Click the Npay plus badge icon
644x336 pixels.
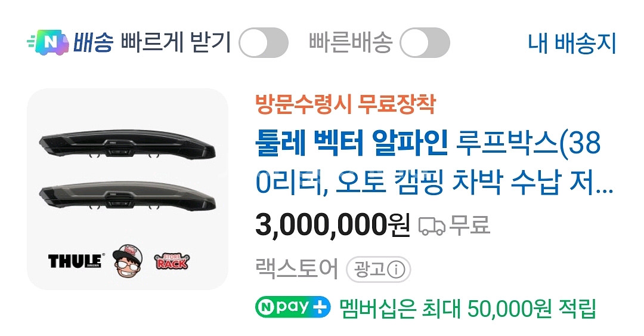coord(293,307)
